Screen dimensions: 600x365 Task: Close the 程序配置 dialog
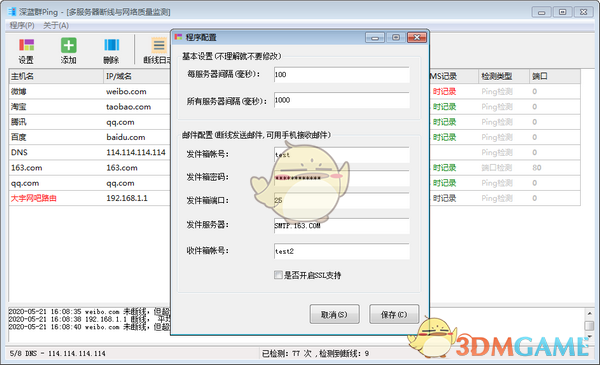click(x=417, y=37)
